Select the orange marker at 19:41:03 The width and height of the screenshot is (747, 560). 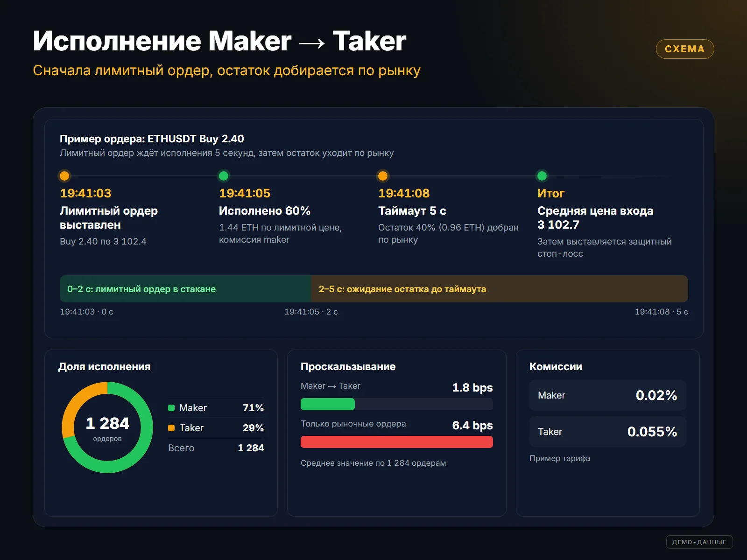click(64, 176)
